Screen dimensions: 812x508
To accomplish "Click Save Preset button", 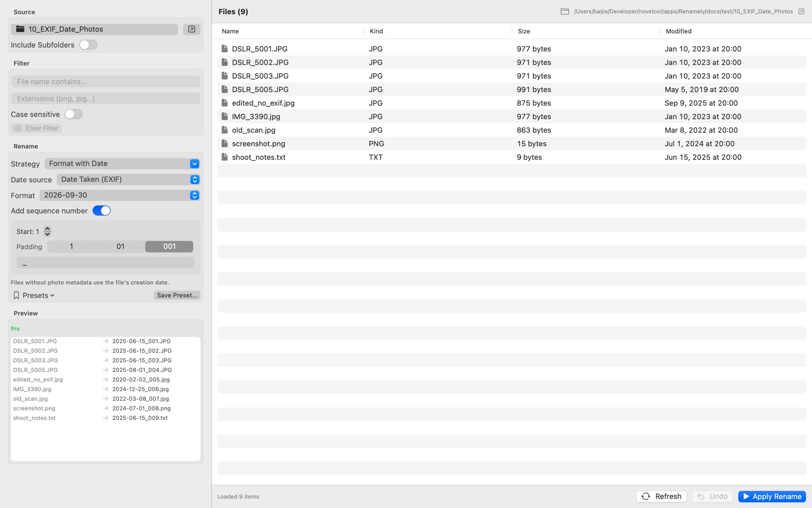I will [177, 295].
